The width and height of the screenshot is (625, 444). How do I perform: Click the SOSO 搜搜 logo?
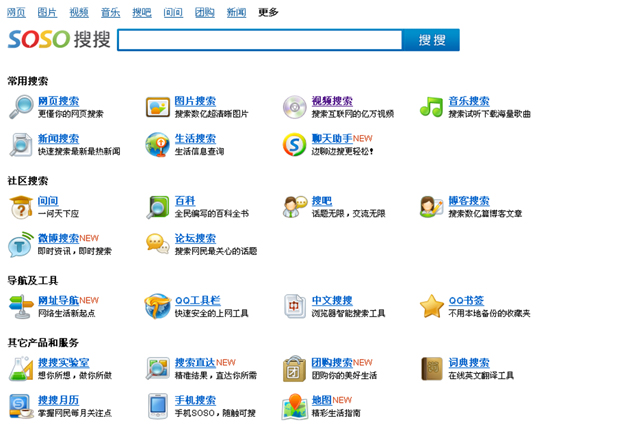pos(59,39)
